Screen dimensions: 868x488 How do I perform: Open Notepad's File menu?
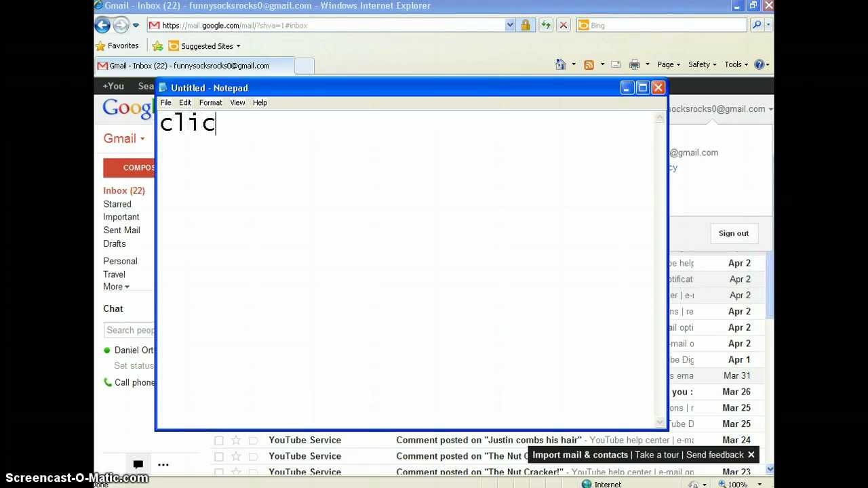[x=165, y=103]
